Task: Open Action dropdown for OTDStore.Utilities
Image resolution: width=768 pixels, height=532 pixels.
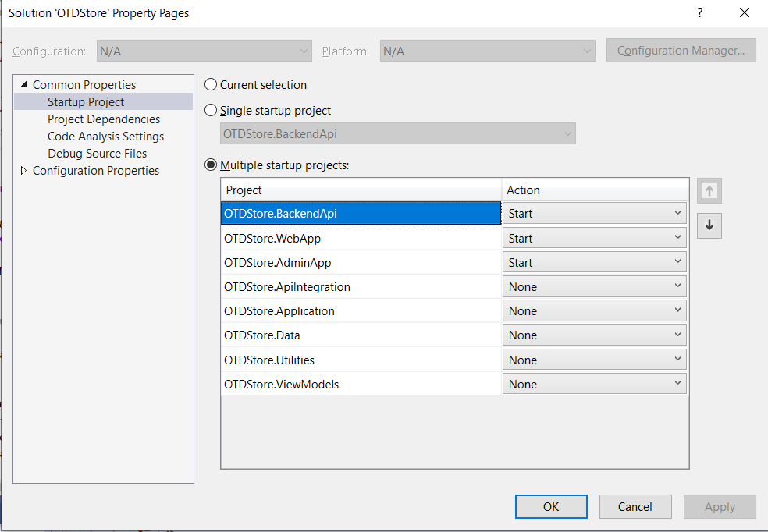Action: 594,360
